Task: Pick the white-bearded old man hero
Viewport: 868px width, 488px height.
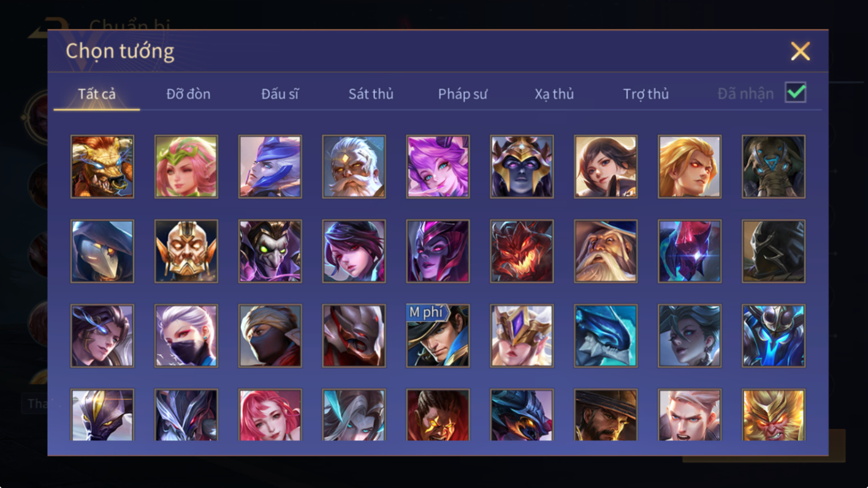Action: 354,167
